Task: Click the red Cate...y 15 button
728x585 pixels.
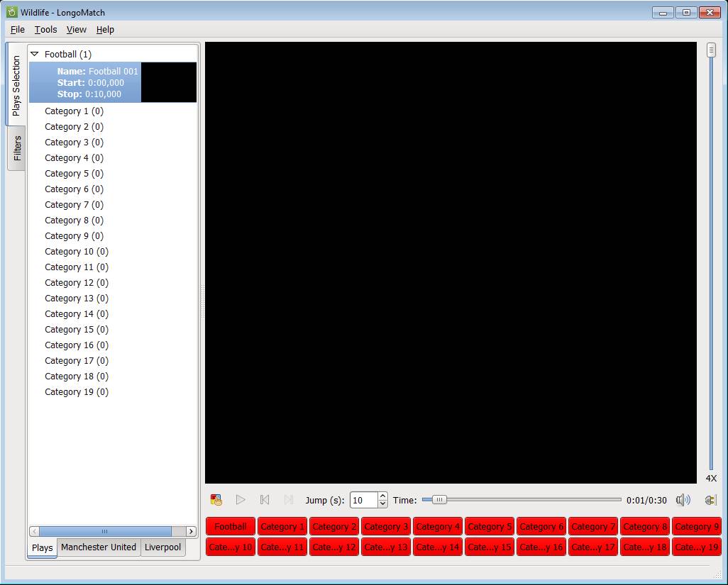Action: point(490,547)
